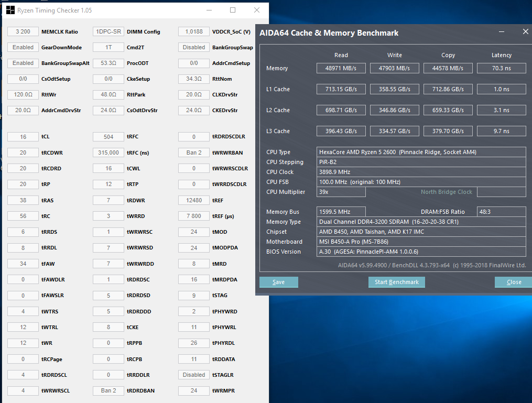Click the tPHYRDL value 26 field
Screen dimensions: 532x403
click(194, 343)
